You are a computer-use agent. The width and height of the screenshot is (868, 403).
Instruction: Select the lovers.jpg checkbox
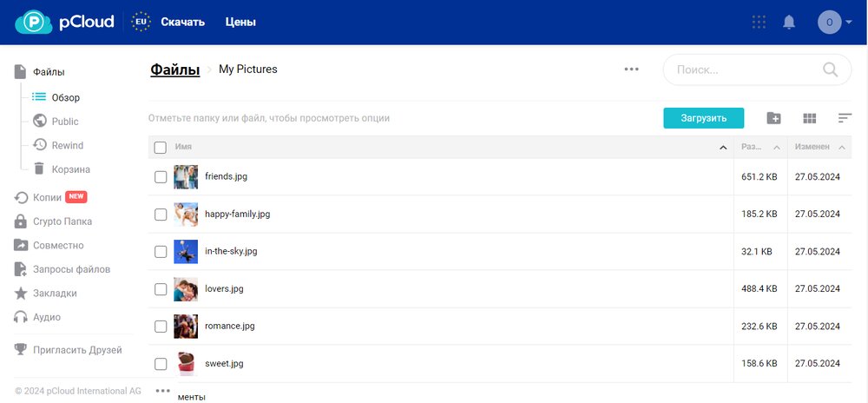161,289
